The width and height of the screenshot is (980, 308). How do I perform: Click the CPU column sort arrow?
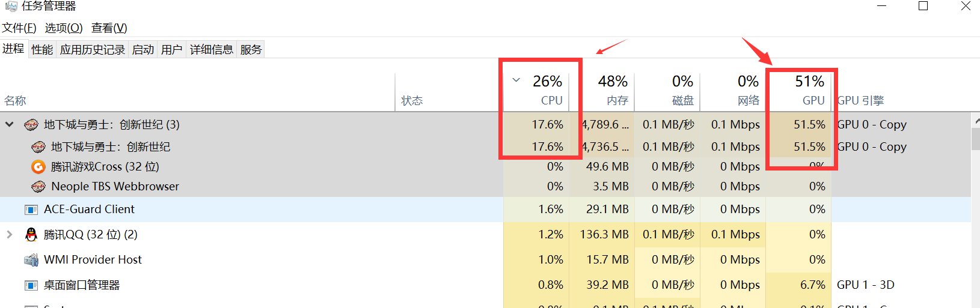click(516, 80)
